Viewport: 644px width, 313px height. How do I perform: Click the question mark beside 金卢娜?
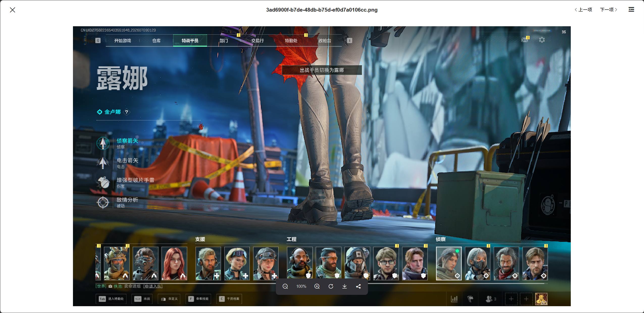(126, 112)
